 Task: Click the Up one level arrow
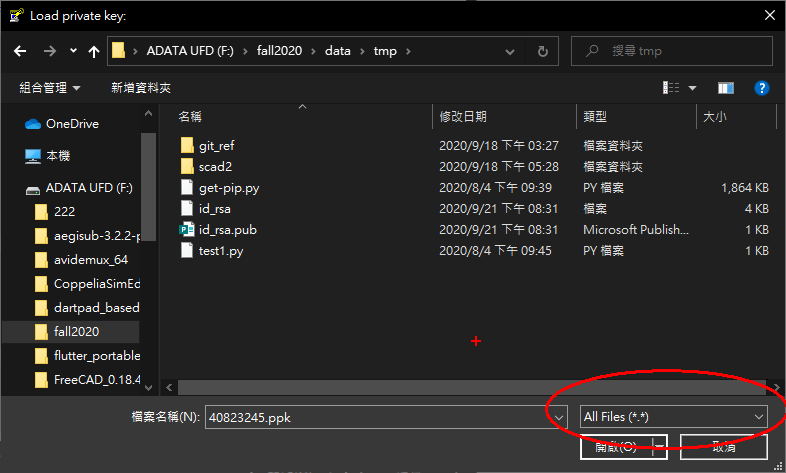[x=94, y=51]
